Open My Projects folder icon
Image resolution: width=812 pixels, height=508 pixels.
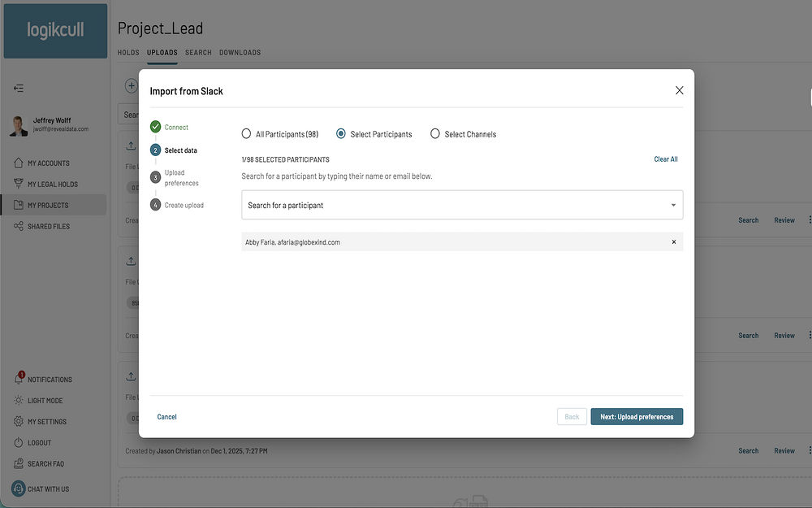click(19, 205)
